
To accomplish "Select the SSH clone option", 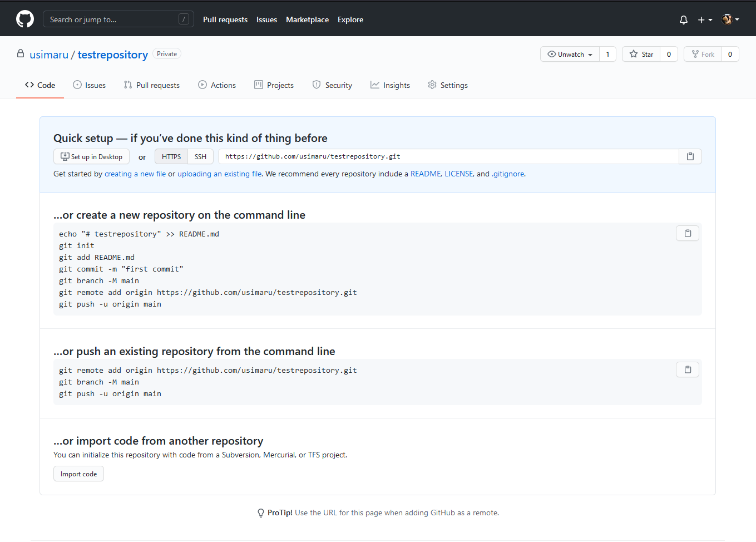I will pos(200,156).
